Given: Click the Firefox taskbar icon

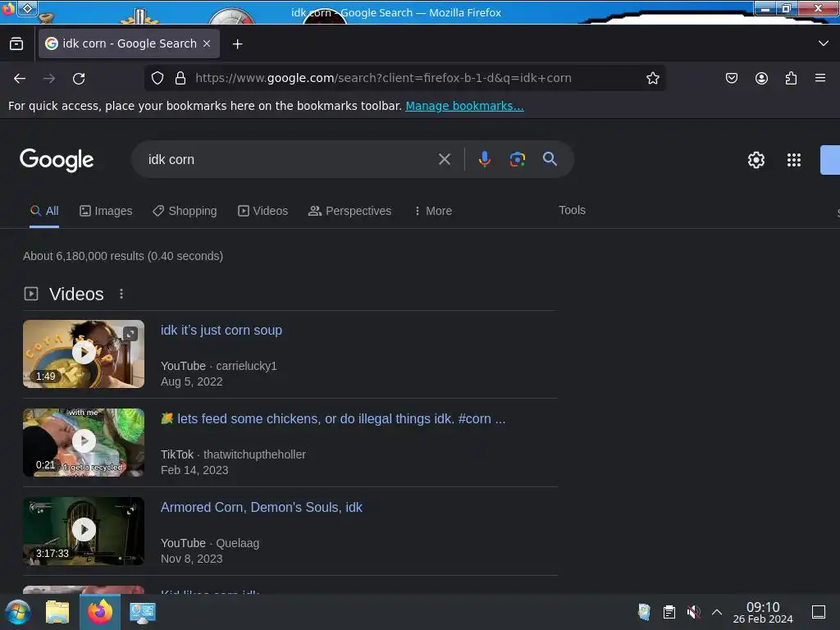Looking at the screenshot, I should tap(100, 612).
